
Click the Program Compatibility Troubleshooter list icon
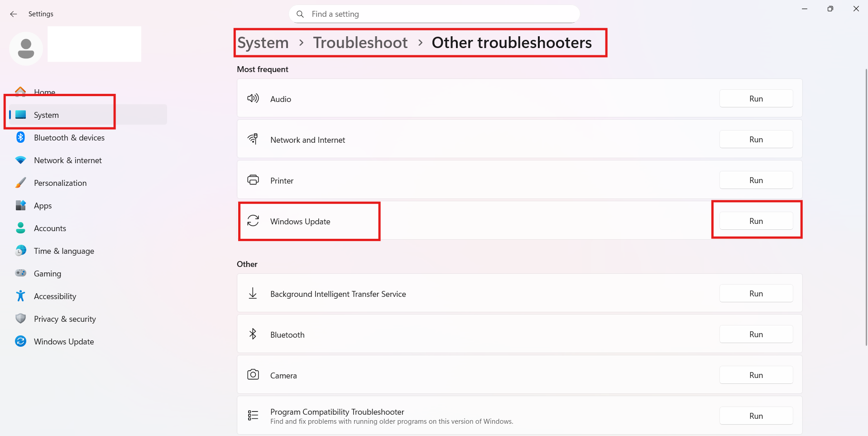click(x=253, y=415)
